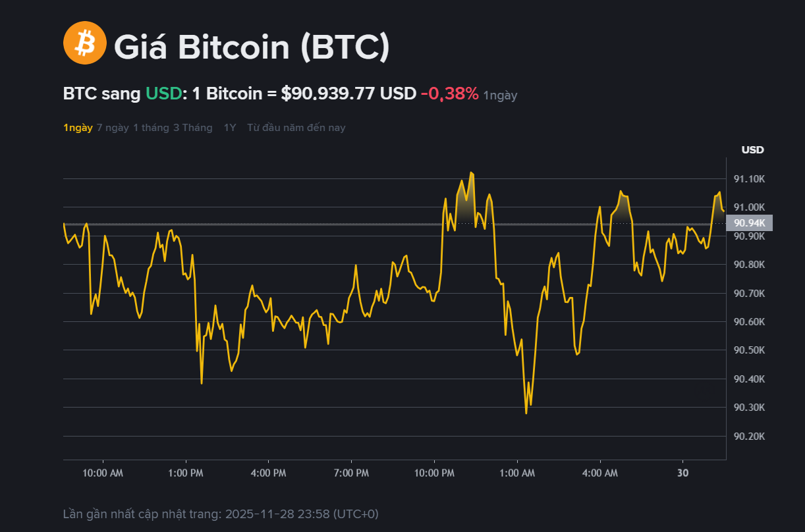Click the green USD currency link
Viewport: 805px width, 532px height.
[x=163, y=93]
